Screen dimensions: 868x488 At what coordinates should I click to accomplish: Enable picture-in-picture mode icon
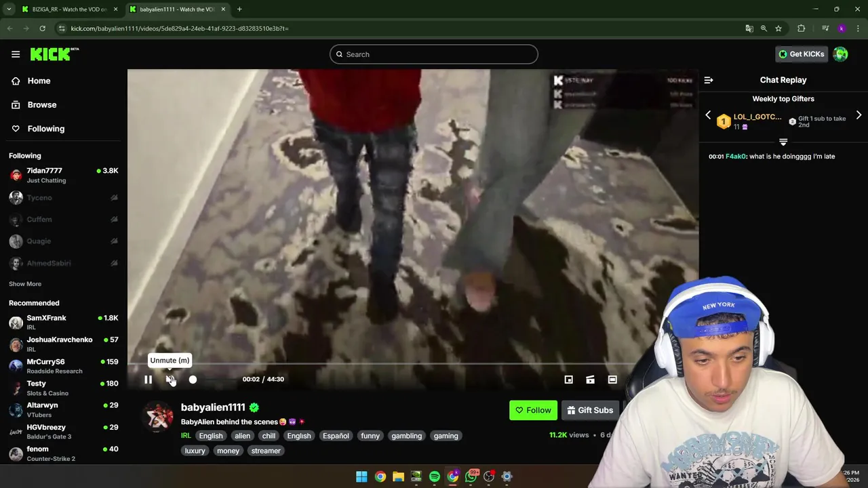(569, 380)
